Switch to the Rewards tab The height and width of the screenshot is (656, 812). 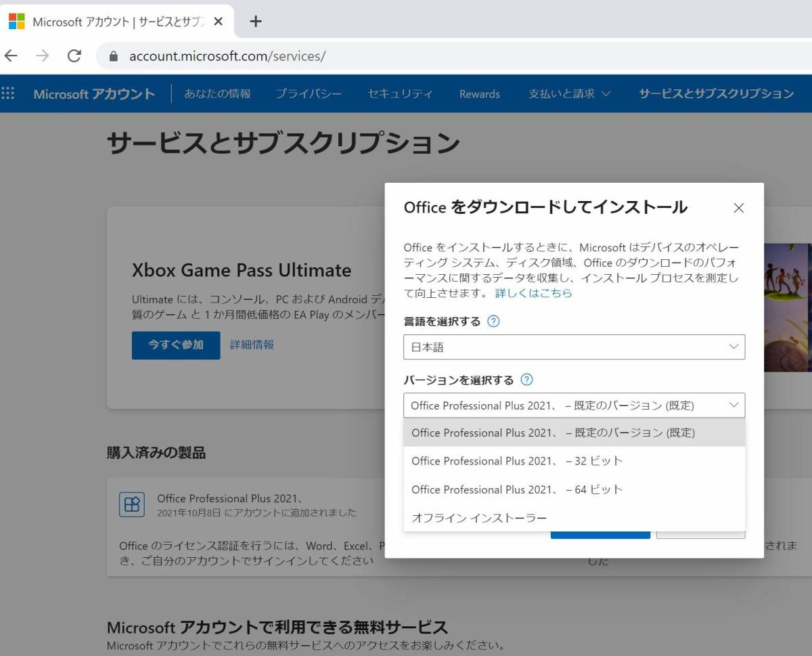(x=480, y=94)
